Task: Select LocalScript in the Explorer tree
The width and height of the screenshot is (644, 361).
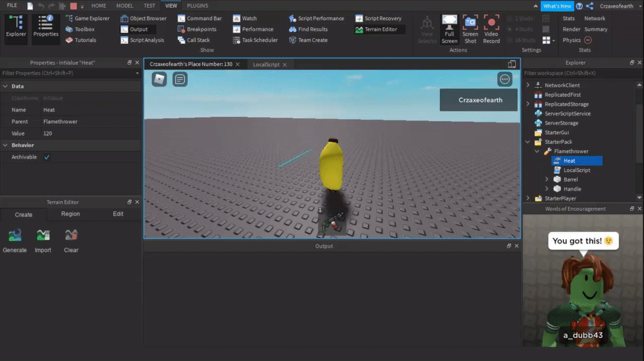Action: coord(576,170)
